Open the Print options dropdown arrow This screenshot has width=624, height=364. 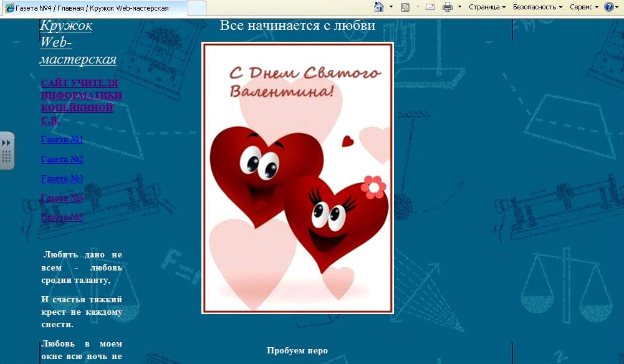(460, 7)
